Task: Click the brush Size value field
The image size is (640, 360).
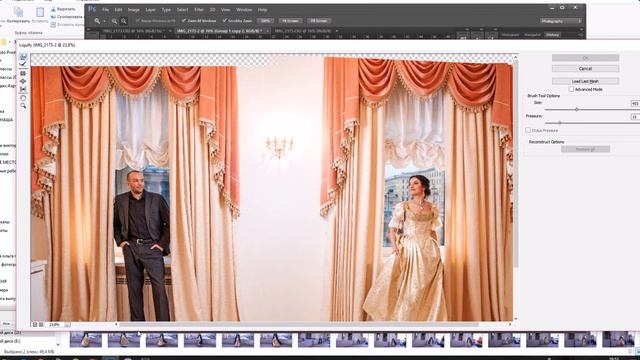Action: tap(636, 103)
